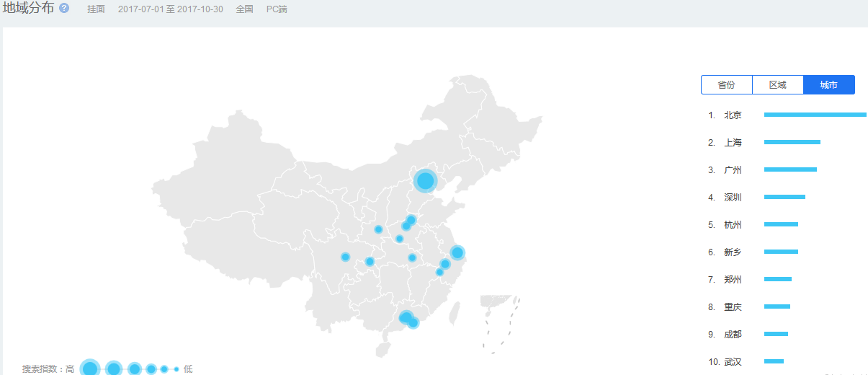The image size is (868, 375).
Task: Switch to the 区域 tab
Action: click(777, 85)
